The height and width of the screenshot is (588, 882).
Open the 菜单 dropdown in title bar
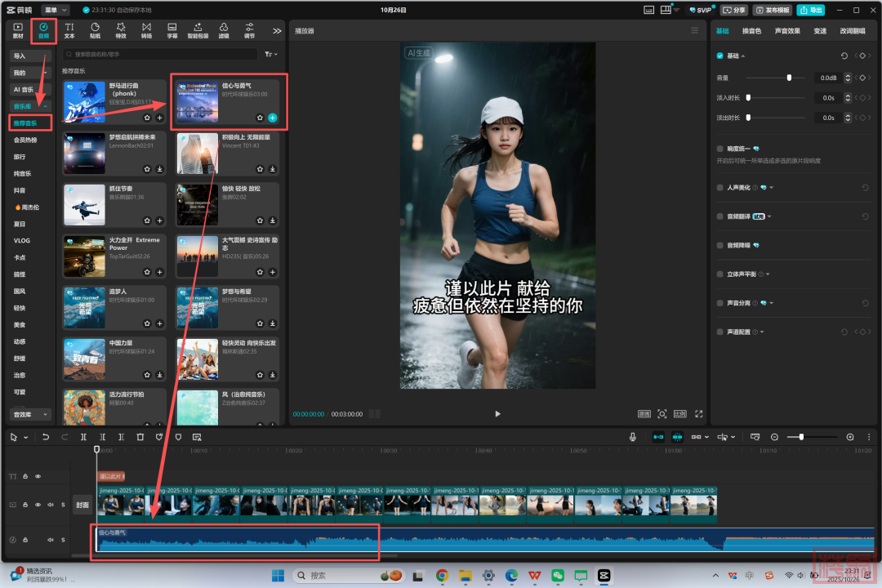[x=55, y=10]
